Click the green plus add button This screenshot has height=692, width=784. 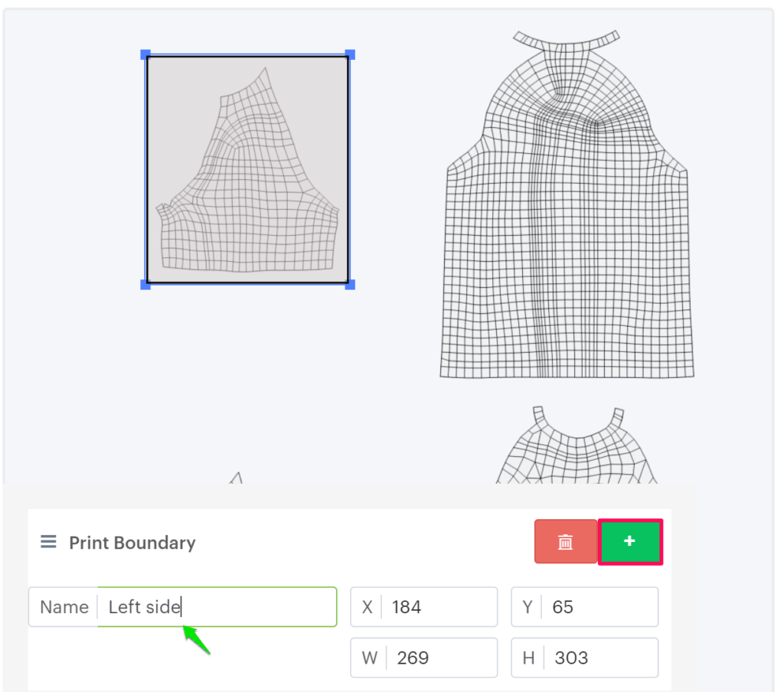(x=629, y=541)
